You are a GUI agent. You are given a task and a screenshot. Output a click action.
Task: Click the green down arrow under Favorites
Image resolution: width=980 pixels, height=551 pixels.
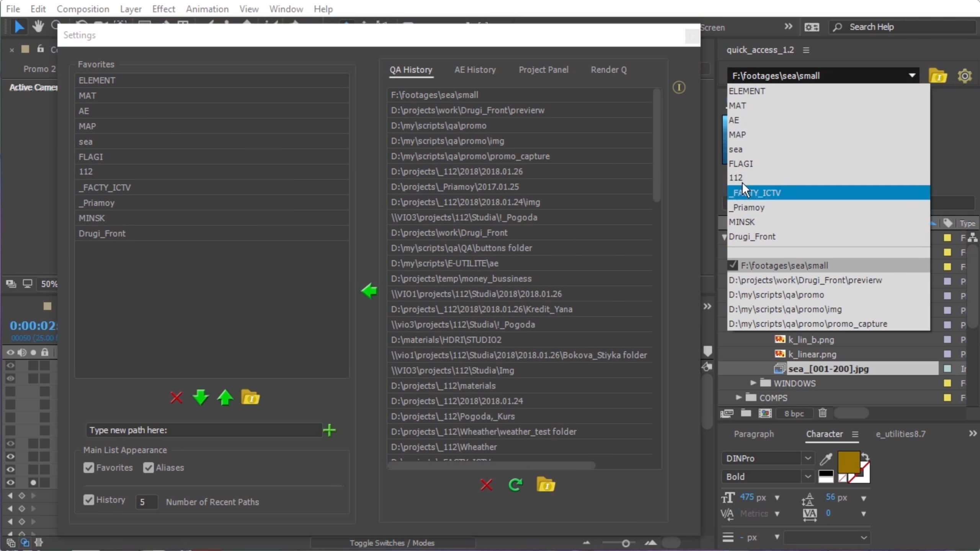tap(201, 398)
